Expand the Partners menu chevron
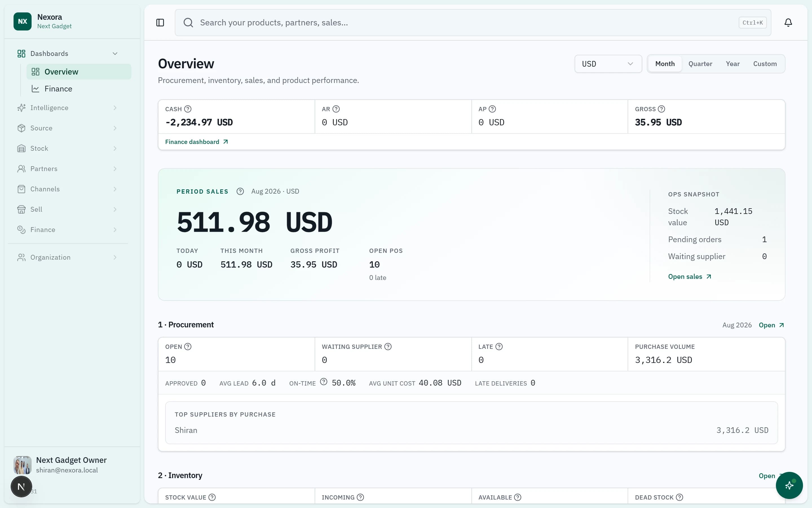The image size is (812, 508). point(115,169)
